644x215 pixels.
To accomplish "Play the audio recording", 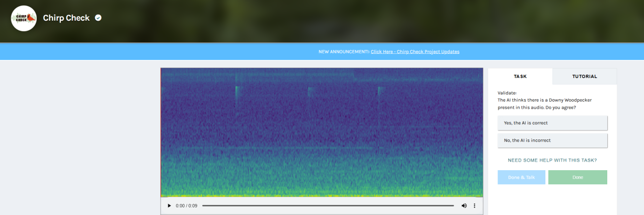I will (169, 205).
